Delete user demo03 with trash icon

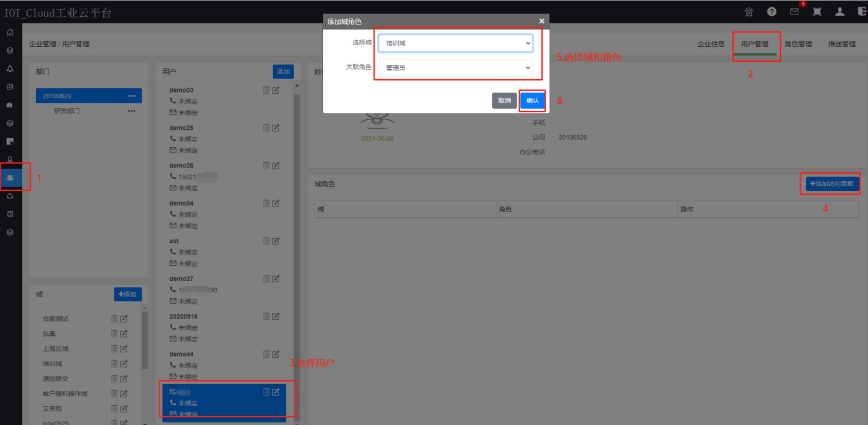(x=266, y=90)
